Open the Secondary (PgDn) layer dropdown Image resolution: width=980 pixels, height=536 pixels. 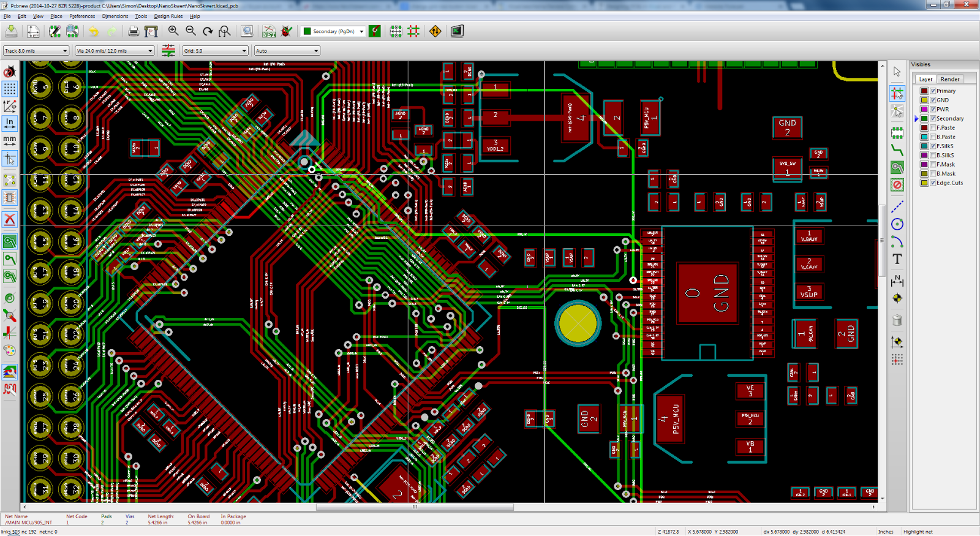tap(333, 31)
